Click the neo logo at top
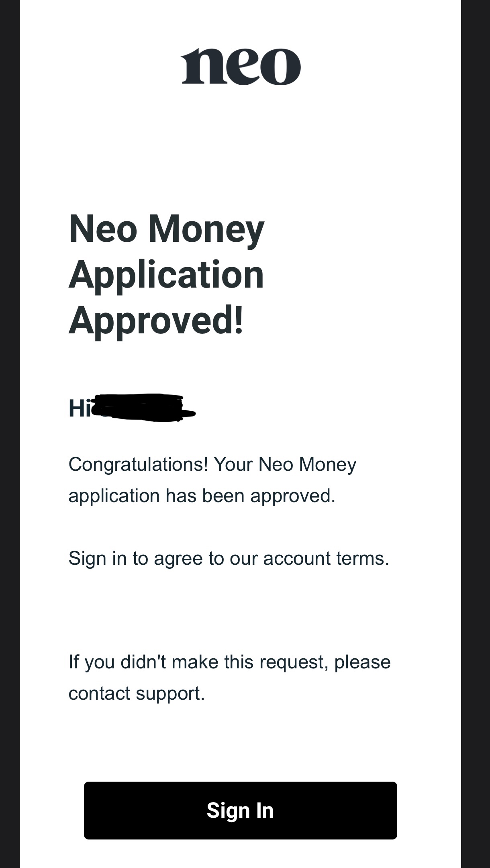The height and width of the screenshot is (868, 490). [x=241, y=67]
